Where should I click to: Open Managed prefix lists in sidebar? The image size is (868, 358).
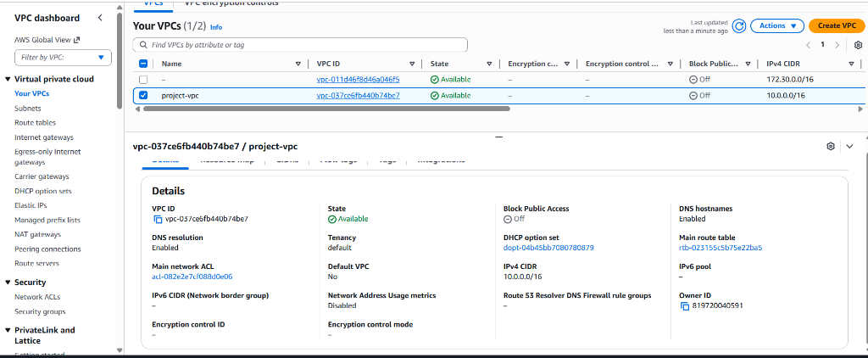(x=47, y=220)
